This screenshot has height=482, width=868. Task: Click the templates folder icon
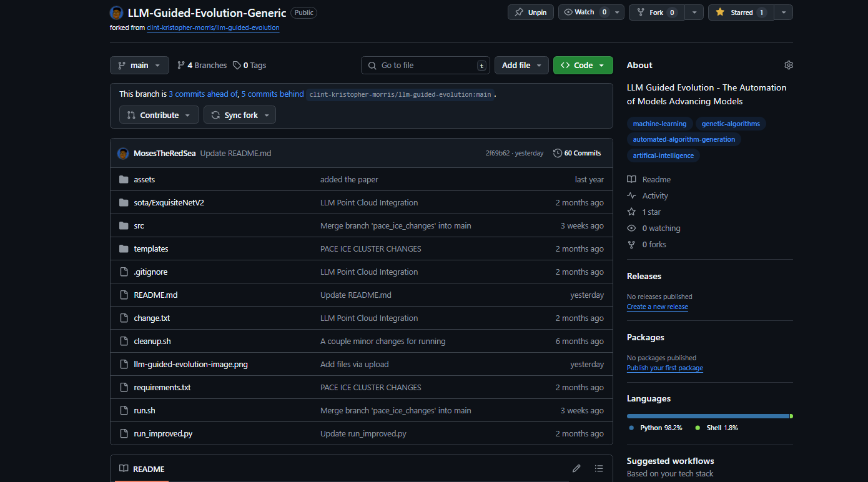(123, 248)
